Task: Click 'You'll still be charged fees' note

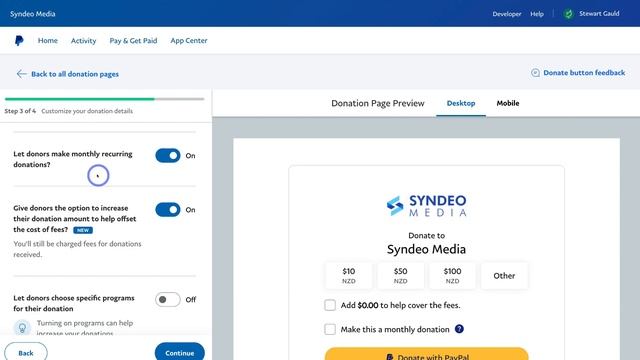Action: click(77, 249)
